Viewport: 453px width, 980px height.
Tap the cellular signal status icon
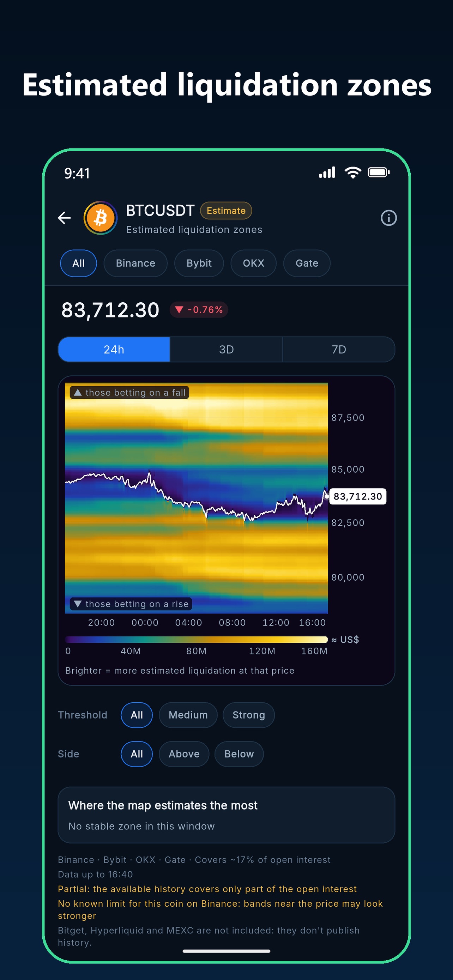tap(327, 173)
